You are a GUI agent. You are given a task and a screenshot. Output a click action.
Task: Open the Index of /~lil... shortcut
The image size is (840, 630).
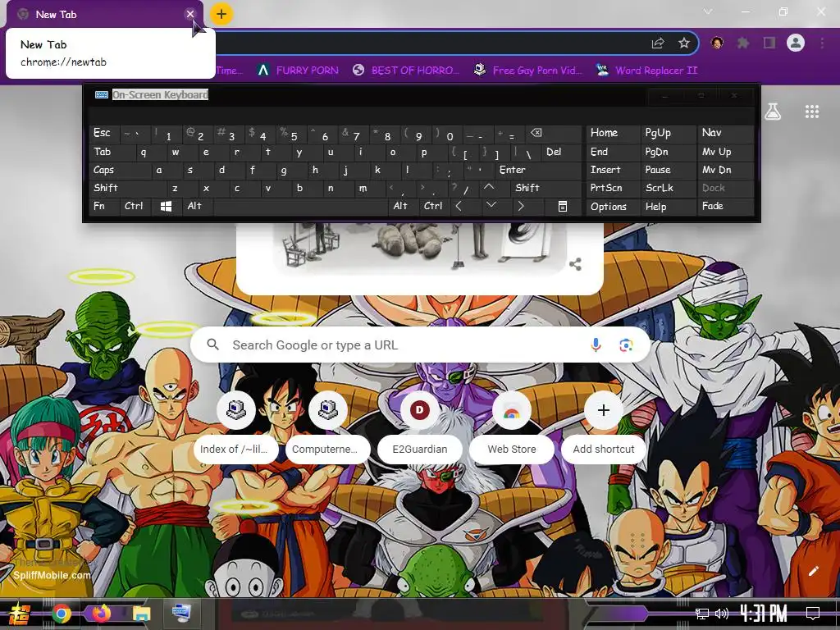pyautogui.click(x=236, y=427)
